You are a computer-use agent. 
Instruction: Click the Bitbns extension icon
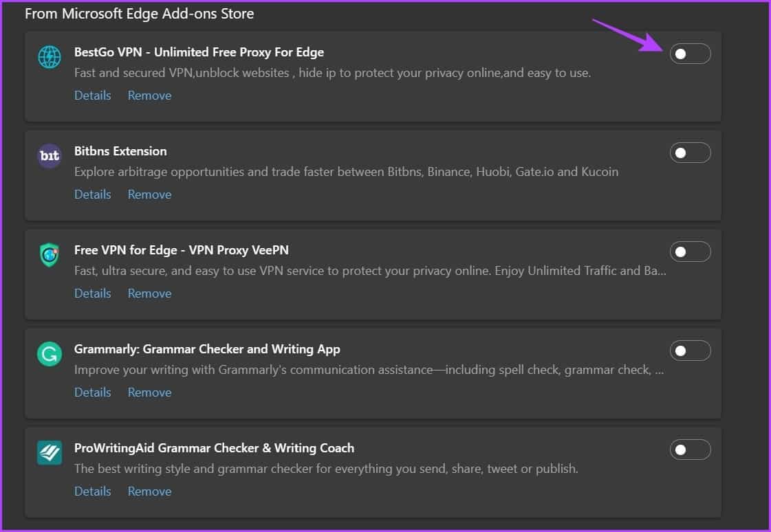click(50, 156)
